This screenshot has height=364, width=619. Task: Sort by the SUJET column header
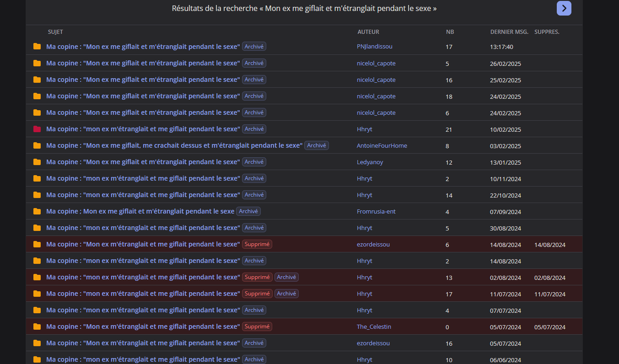[55, 32]
